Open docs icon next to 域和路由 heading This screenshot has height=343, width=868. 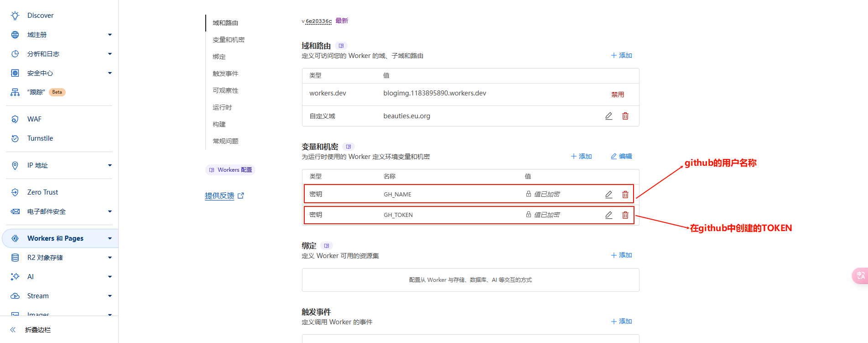(341, 46)
